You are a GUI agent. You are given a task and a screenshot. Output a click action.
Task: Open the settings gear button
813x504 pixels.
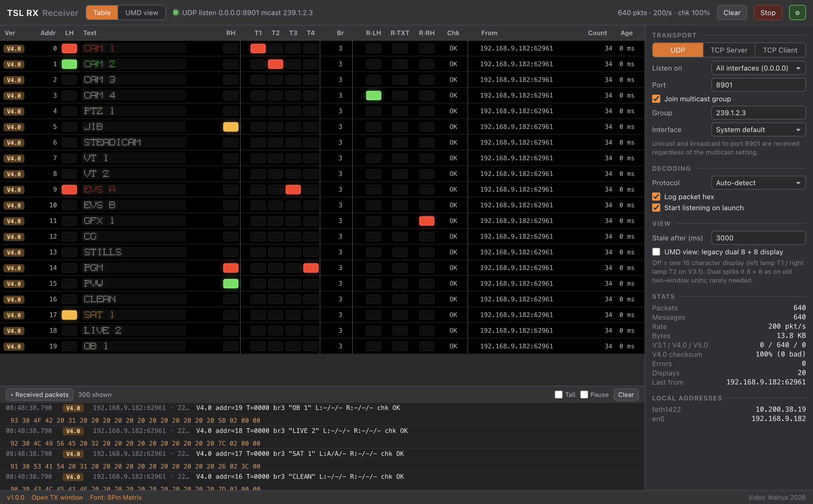pos(797,13)
